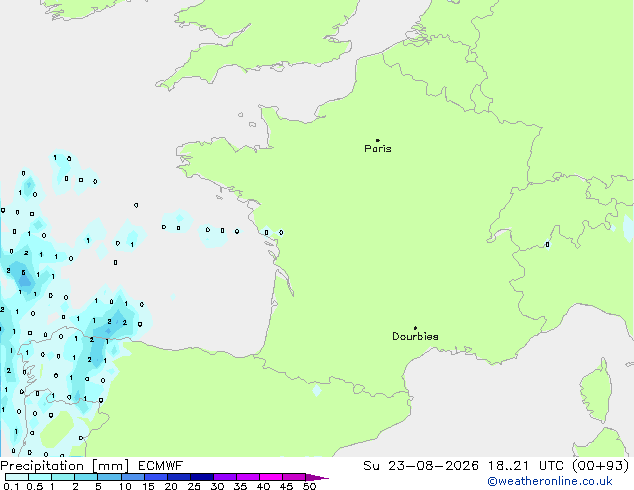This screenshot has height=490, width=634.
Task: Select the 5 mm legend color swatch
Action: 109,477
